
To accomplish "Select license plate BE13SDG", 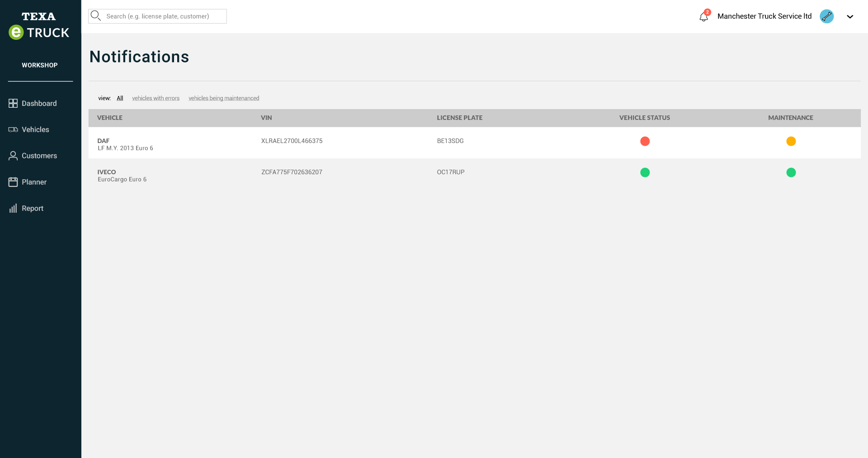I will click(x=450, y=141).
